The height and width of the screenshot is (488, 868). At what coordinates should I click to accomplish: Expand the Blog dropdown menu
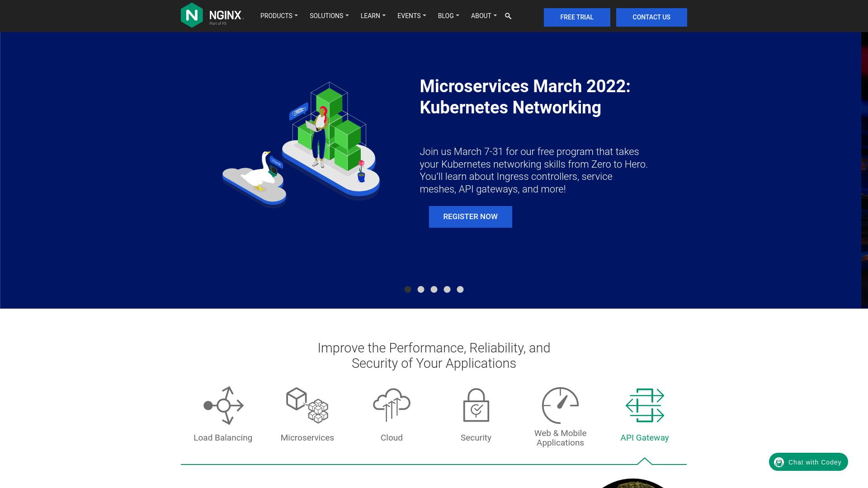click(x=448, y=16)
